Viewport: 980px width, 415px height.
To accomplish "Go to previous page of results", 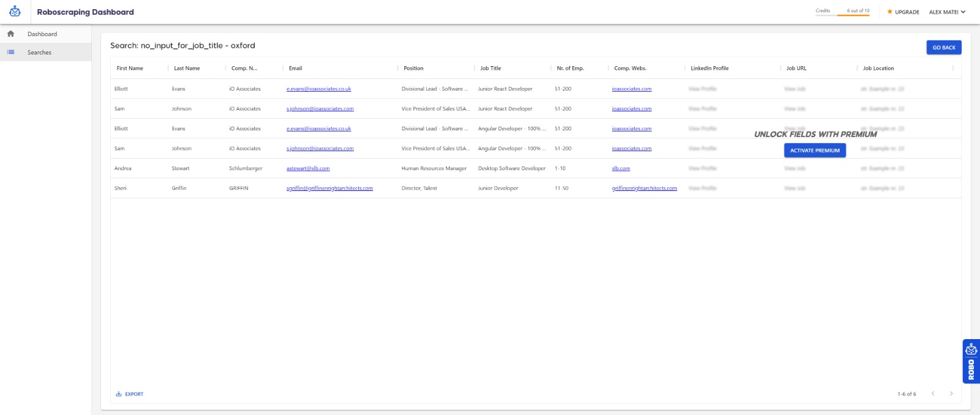I will click(933, 394).
